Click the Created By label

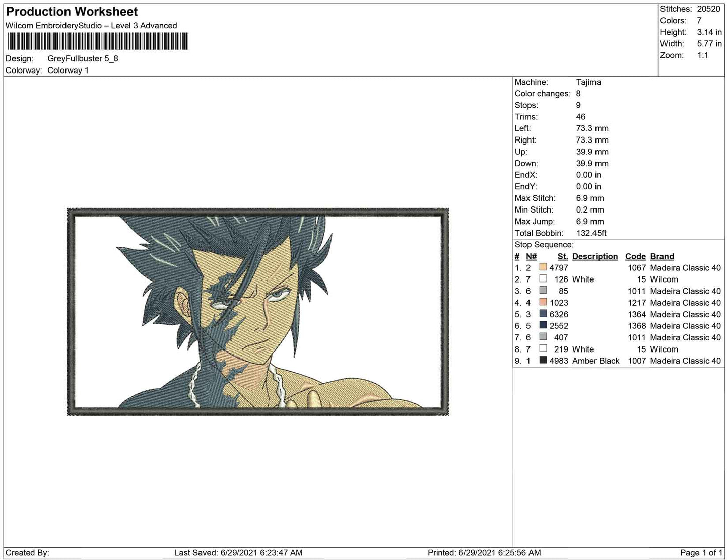click(27, 553)
